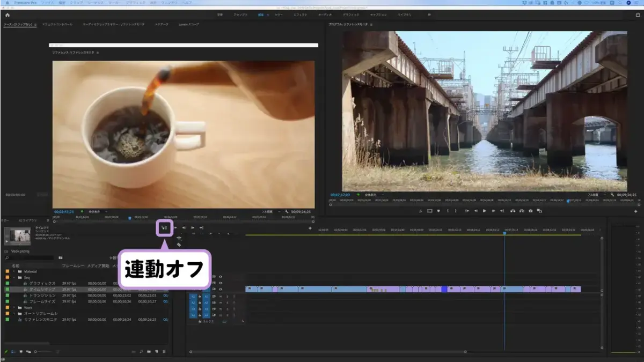The width and height of the screenshot is (644, 362).
Task: Click the highlighted nest/linked toggle in timeline
Action: point(165,228)
